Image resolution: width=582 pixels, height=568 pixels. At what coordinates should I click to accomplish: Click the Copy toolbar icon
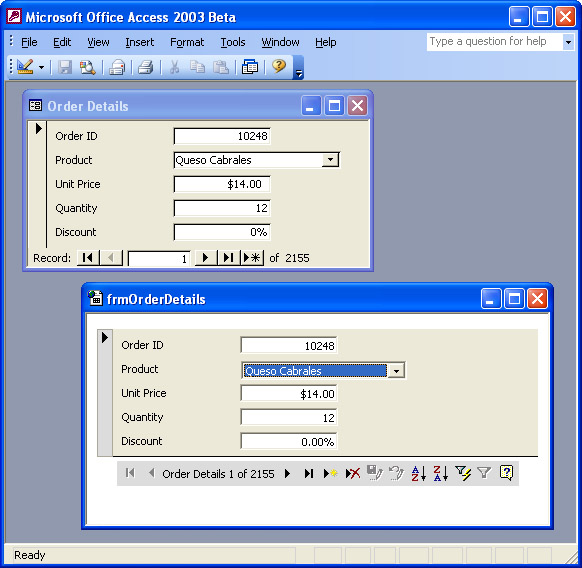(x=197, y=67)
